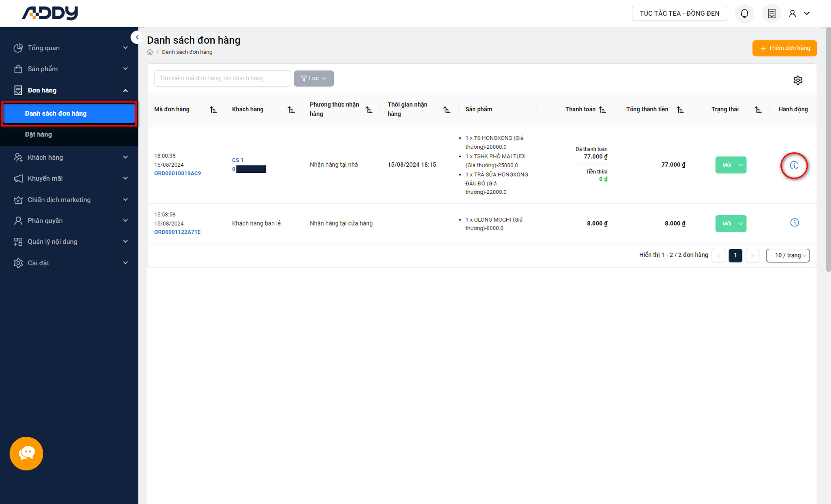Click the home breadcrumb icon
831x504 pixels.
coord(150,52)
